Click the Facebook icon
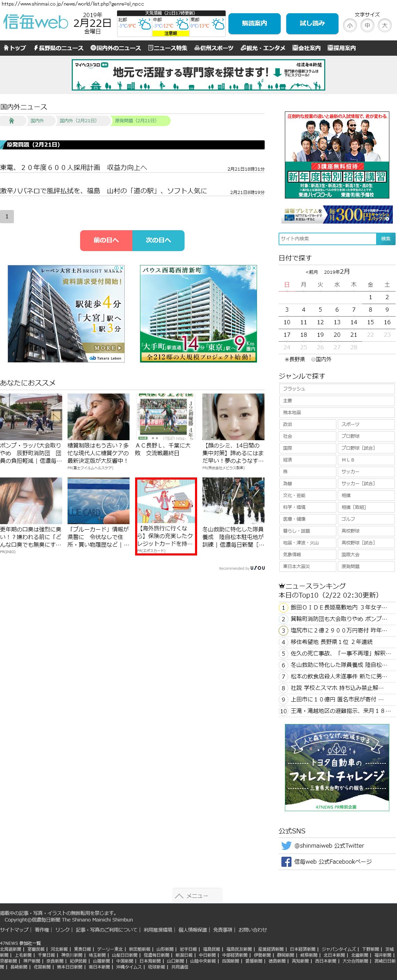 (x=286, y=861)
